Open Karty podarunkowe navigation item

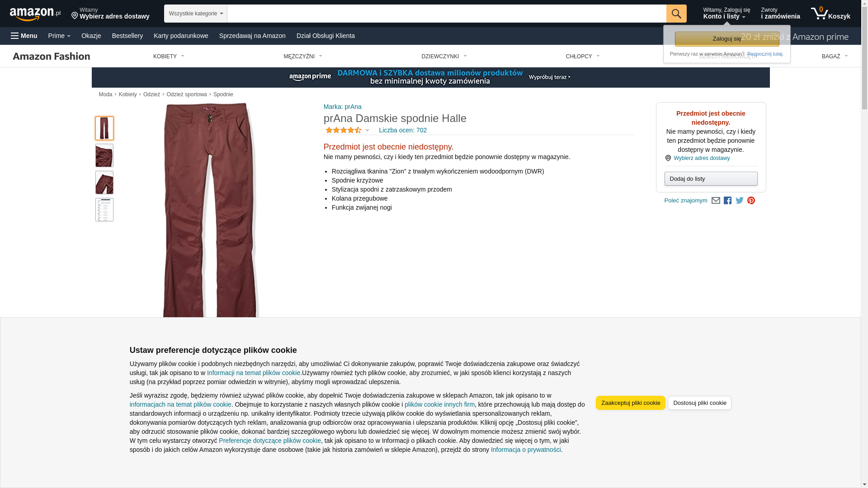tap(181, 36)
